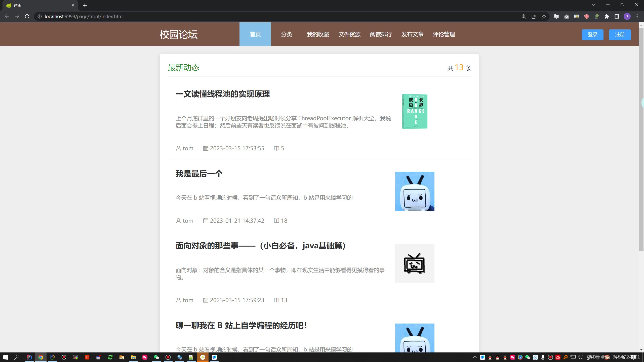Click the 共 13 条 total count
This screenshot has height=362, width=644.
[x=459, y=68]
